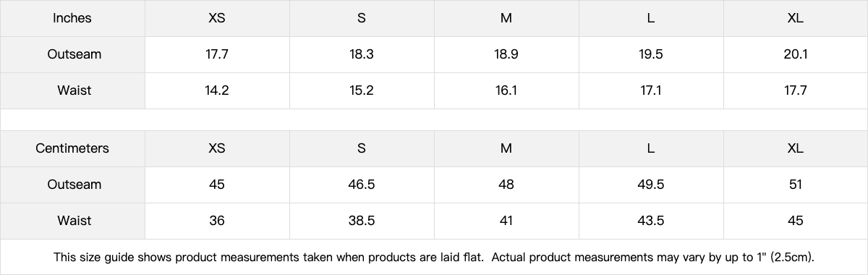This screenshot has width=868, height=275.
Task: Select the 17.1 waist value for L
Action: 651,90
